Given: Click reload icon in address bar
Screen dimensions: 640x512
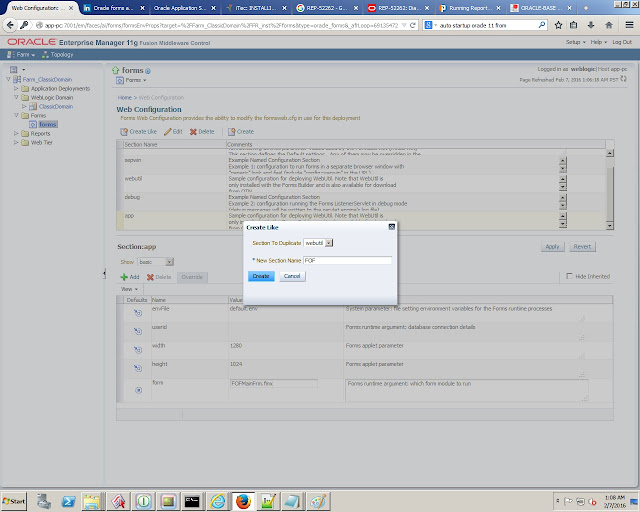Looking at the screenshot, I should pyautogui.click(x=413, y=25).
